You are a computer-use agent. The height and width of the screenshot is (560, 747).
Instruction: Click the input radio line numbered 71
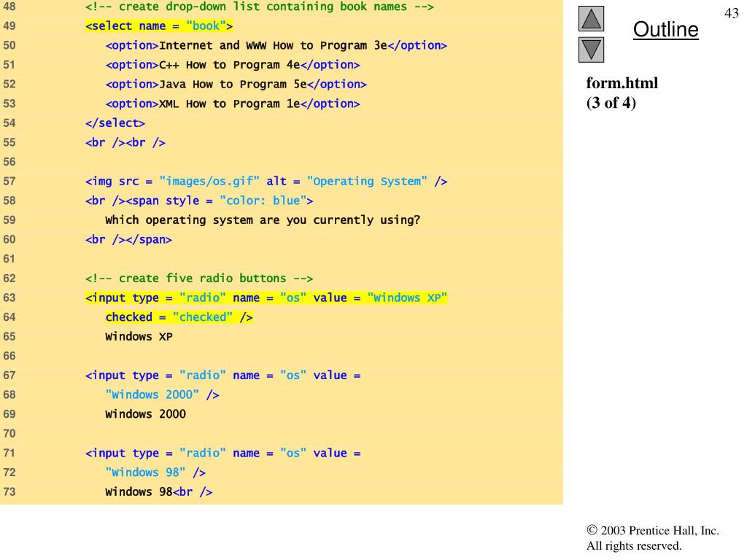pyautogui.click(x=223, y=453)
